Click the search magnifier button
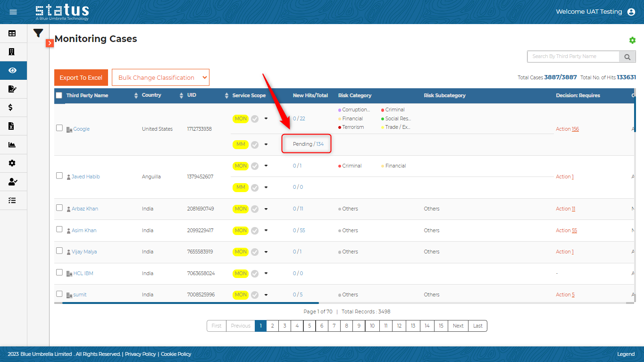This screenshot has height=362, width=644. pos(627,57)
